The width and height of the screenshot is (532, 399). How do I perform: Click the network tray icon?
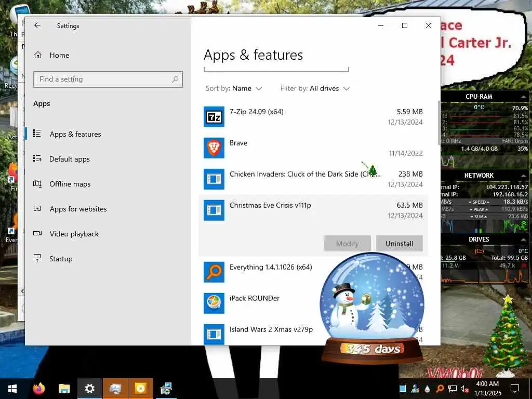pos(453,389)
